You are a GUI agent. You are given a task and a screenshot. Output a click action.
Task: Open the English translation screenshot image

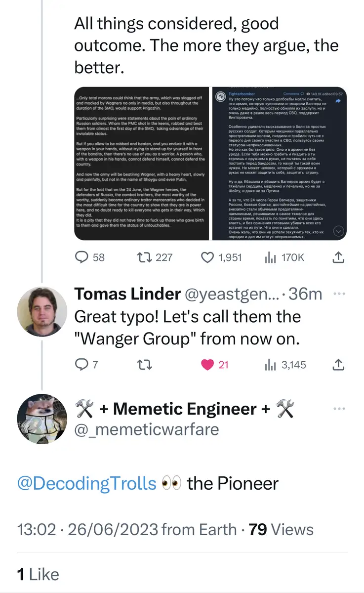(141, 164)
